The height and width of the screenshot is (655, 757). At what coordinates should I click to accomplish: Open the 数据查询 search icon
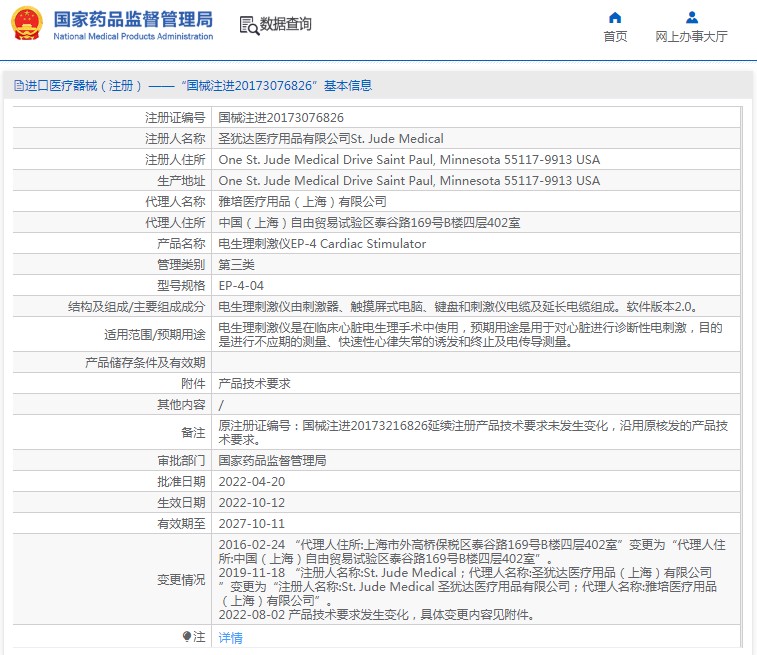[x=249, y=25]
